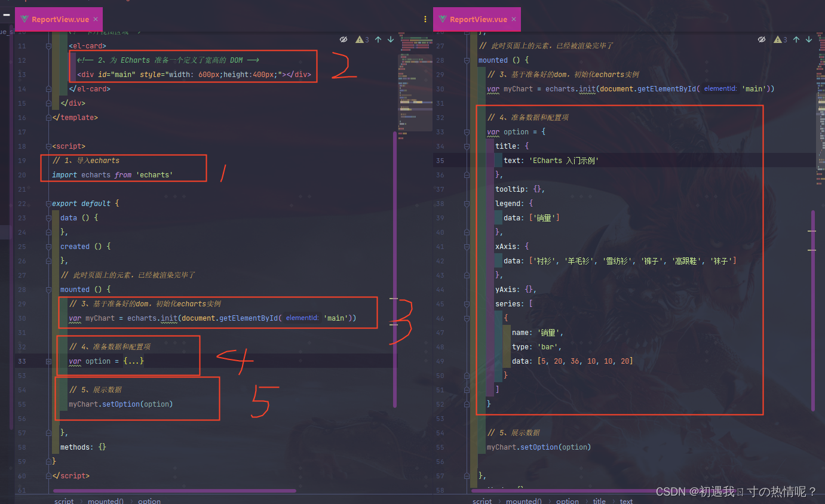Collapse created() fold at line 25 left
Viewport: 825px width, 504px height.
pos(48,247)
